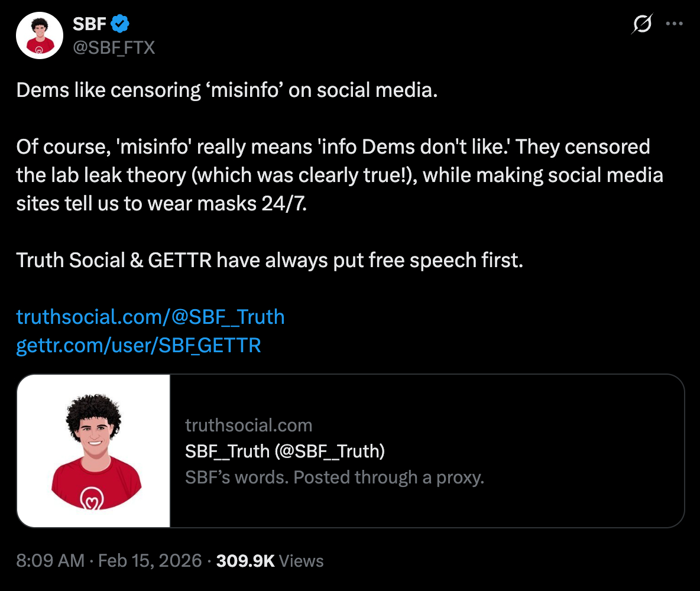The image size is (700, 591).
Task: Open the Grok explain-post icon
Action: coord(642,24)
